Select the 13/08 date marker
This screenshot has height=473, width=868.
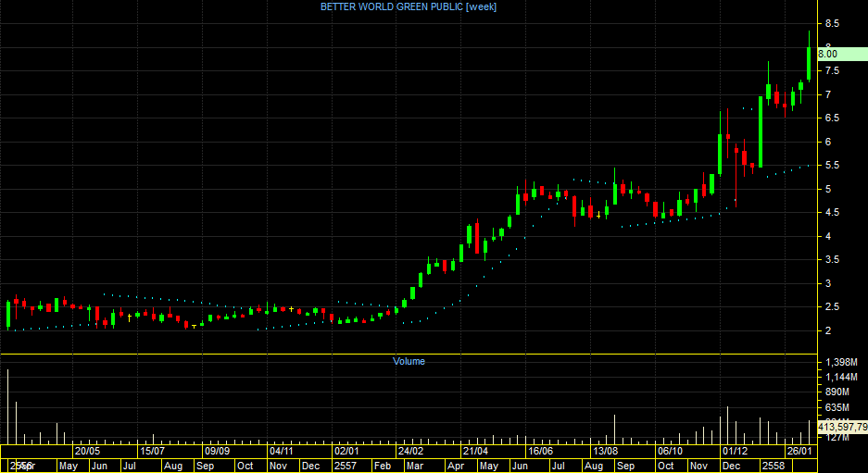coord(605,451)
